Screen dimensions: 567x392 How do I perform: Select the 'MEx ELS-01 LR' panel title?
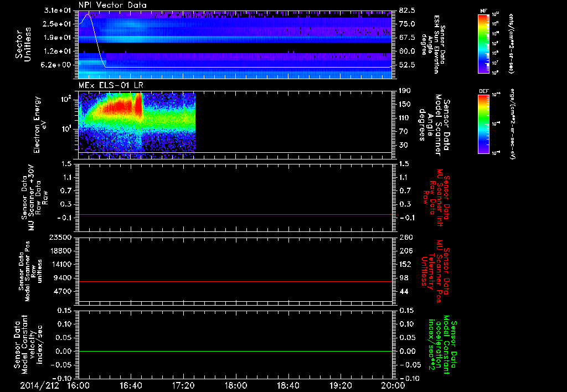pos(111,85)
